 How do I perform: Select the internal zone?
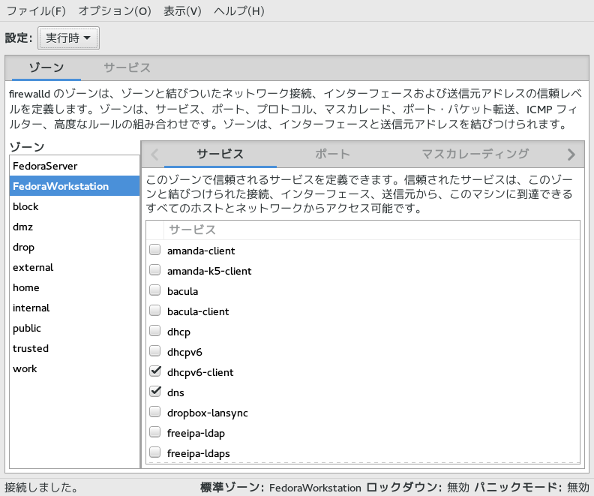pos(75,308)
